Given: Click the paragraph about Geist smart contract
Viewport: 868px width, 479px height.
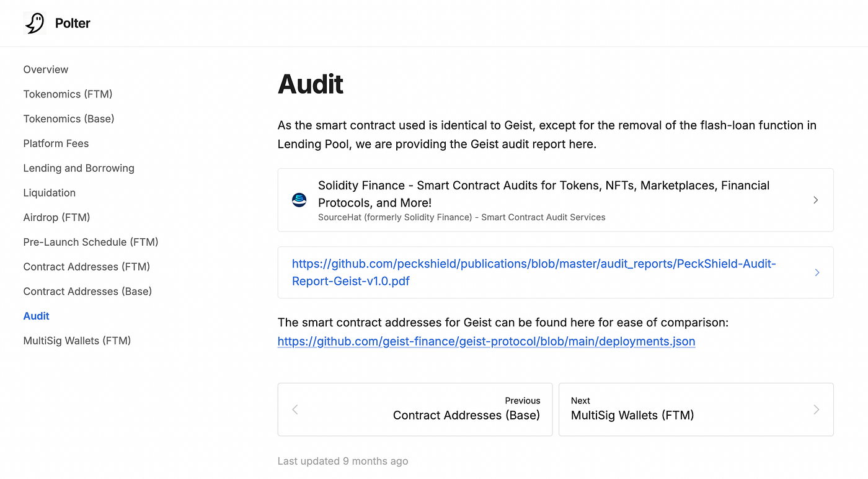Looking at the screenshot, I should (x=547, y=135).
